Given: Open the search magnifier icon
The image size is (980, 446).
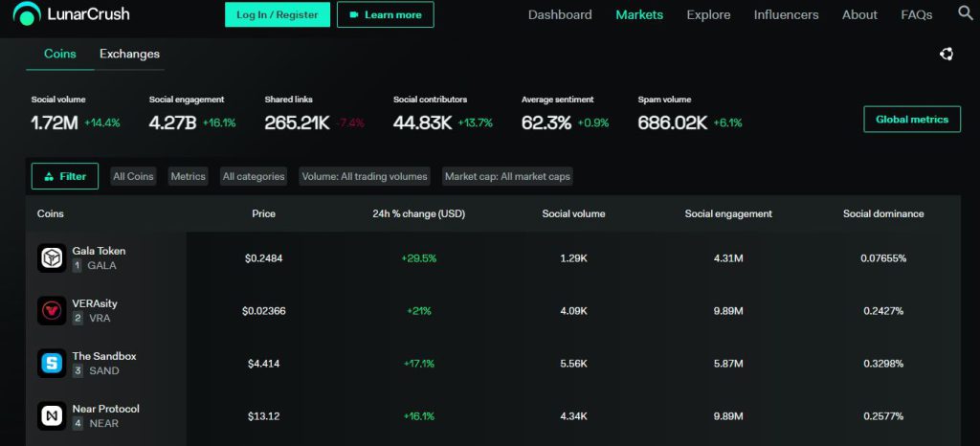Looking at the screenshot, I should [x=965, y=13].
